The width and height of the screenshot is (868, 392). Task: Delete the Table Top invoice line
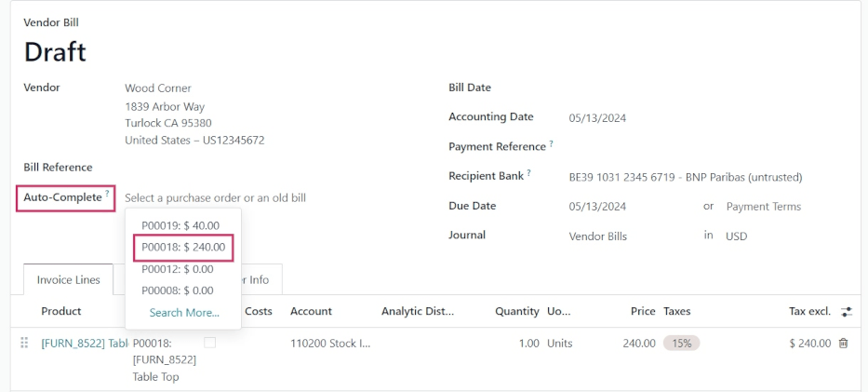(843, 344)
